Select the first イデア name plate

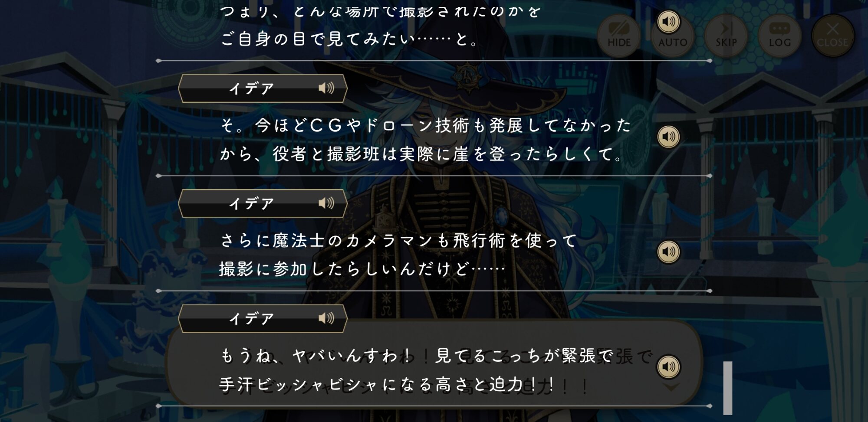263,88
